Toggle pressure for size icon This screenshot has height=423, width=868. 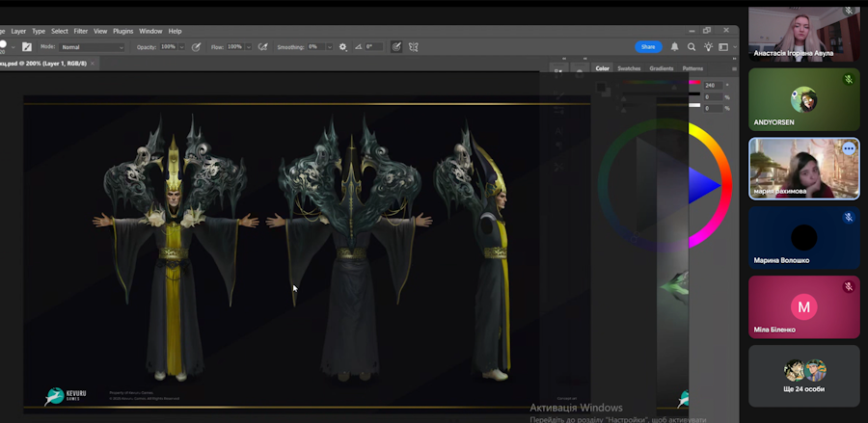(396, 46)
